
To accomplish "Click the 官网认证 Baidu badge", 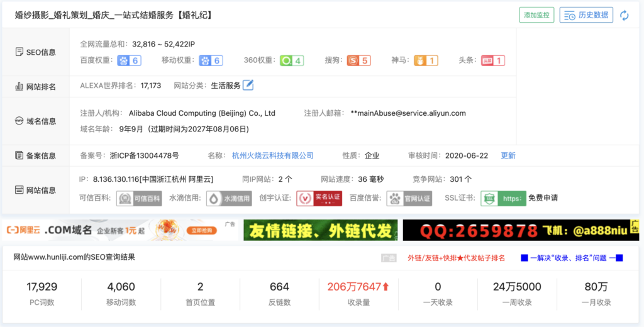I will [409, 199].
